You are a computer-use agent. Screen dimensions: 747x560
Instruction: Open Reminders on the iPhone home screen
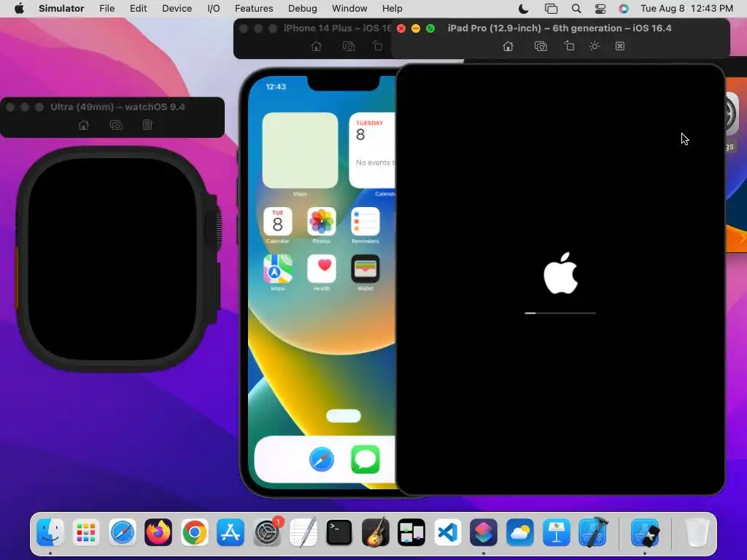tap(365, 222)
